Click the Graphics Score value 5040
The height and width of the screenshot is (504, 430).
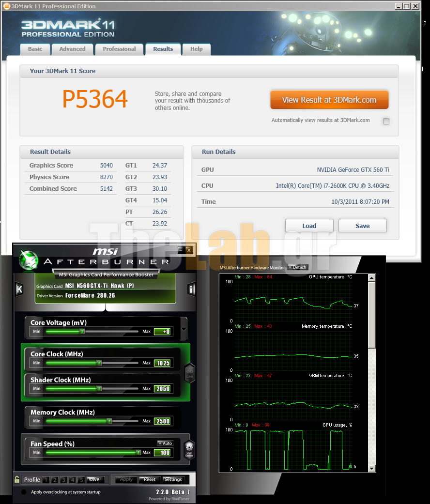[x=107, y=166]
